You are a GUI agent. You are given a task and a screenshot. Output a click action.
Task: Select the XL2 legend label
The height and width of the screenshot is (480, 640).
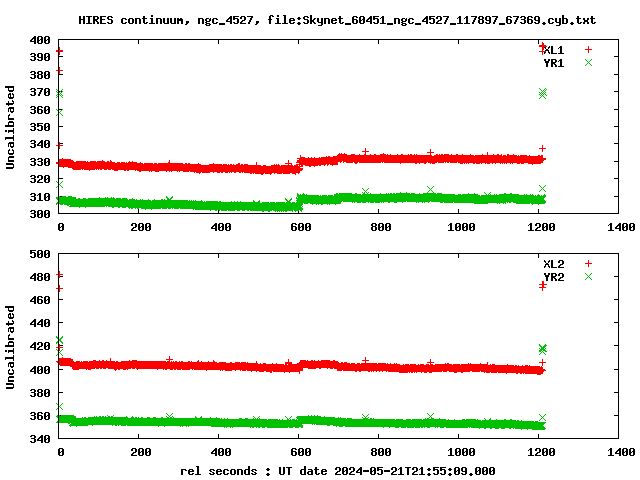pyautogui.click(x=554, y=264)
